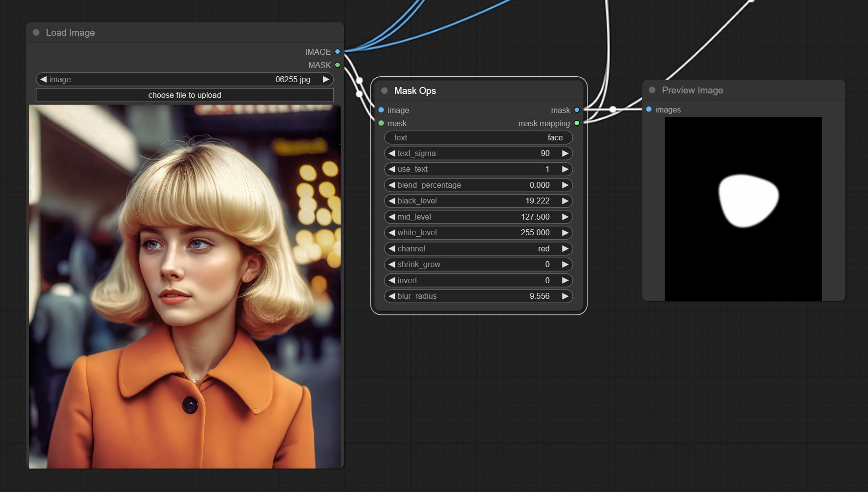Decrease white_level with left arrow
This screenshot has width=868, height=492.
pyautogui.click(x=391, y=232)
